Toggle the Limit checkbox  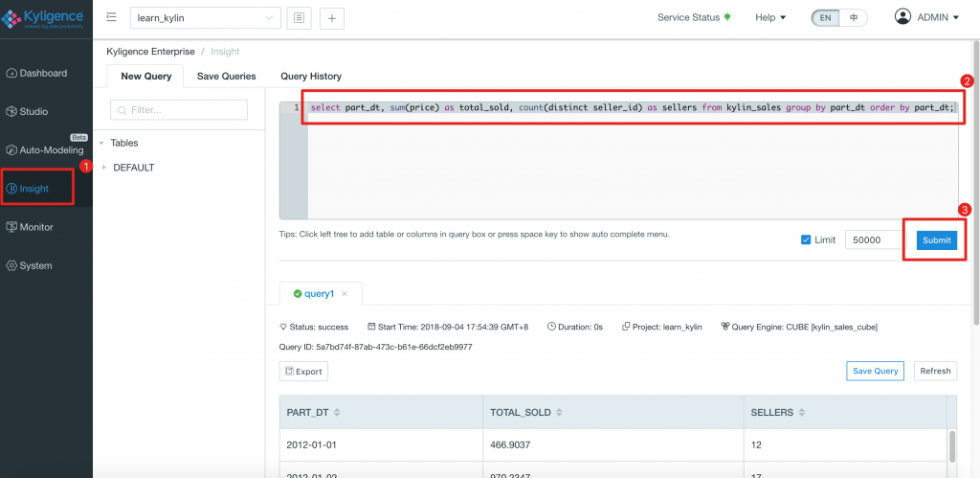[x=806, y=239]
